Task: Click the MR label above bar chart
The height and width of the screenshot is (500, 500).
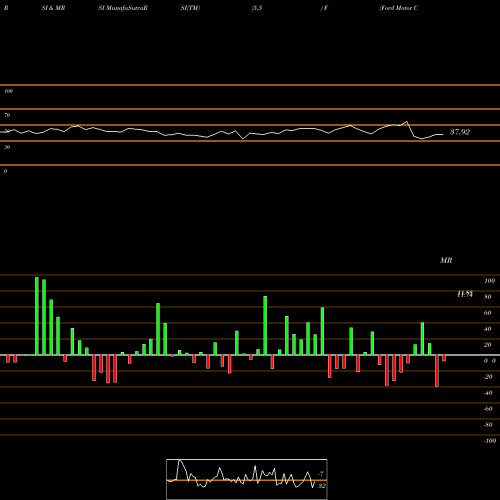Action: pyautogui.click(x=446, y=260)
